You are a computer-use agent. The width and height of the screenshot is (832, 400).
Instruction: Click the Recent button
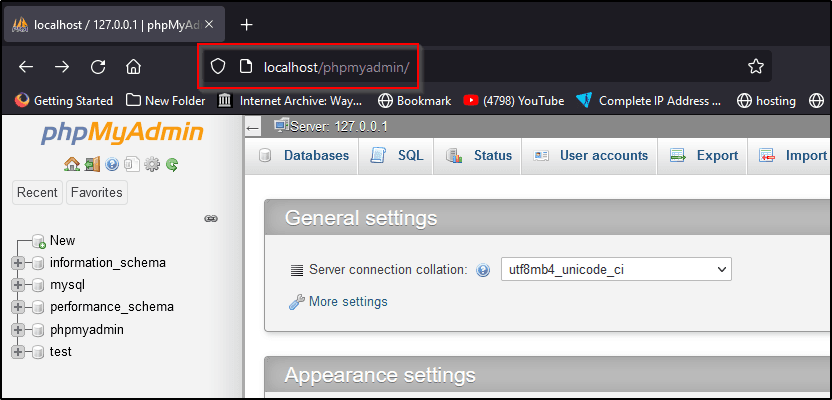(37, 193)
